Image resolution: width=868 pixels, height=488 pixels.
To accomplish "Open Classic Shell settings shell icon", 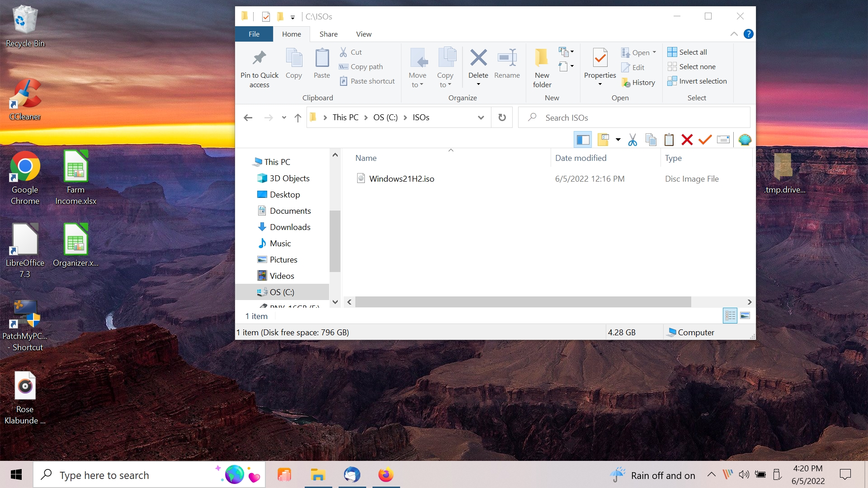I will (745, 140).
